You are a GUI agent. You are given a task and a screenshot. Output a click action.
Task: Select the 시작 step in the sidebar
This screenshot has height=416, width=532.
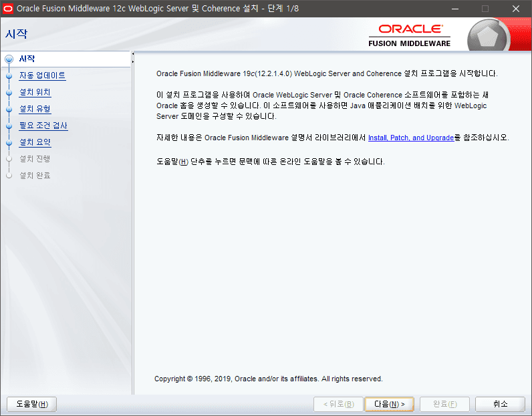pyautogui.click(x=27, y=59)
